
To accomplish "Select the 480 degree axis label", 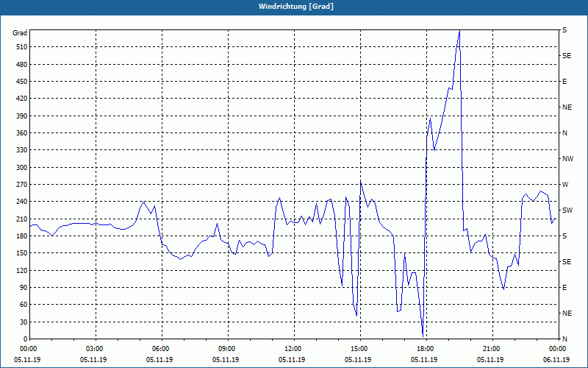I will click(22, 64).
